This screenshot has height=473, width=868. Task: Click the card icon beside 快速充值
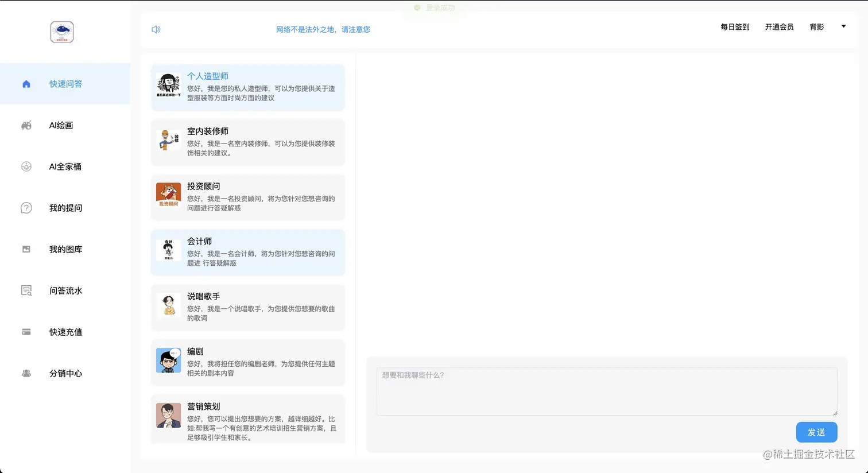pyautogui.click(x=26, y=332)
